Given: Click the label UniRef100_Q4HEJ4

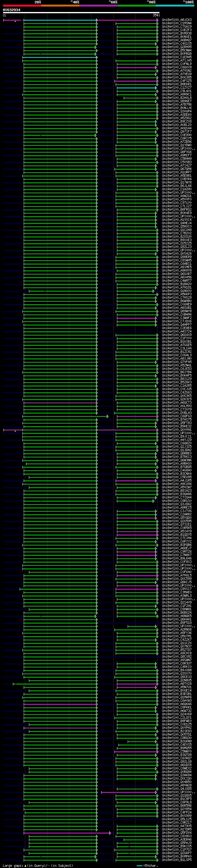Looking at the screenshot, I should (177, 223).
